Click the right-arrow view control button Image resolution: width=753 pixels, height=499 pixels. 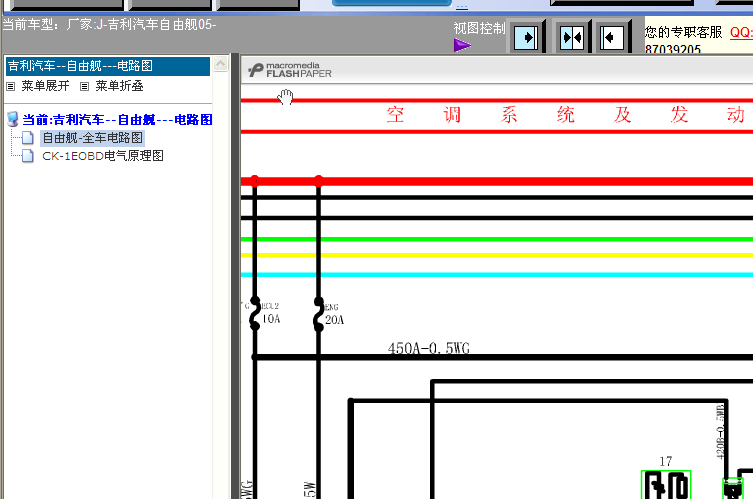[x=526, y=37]
